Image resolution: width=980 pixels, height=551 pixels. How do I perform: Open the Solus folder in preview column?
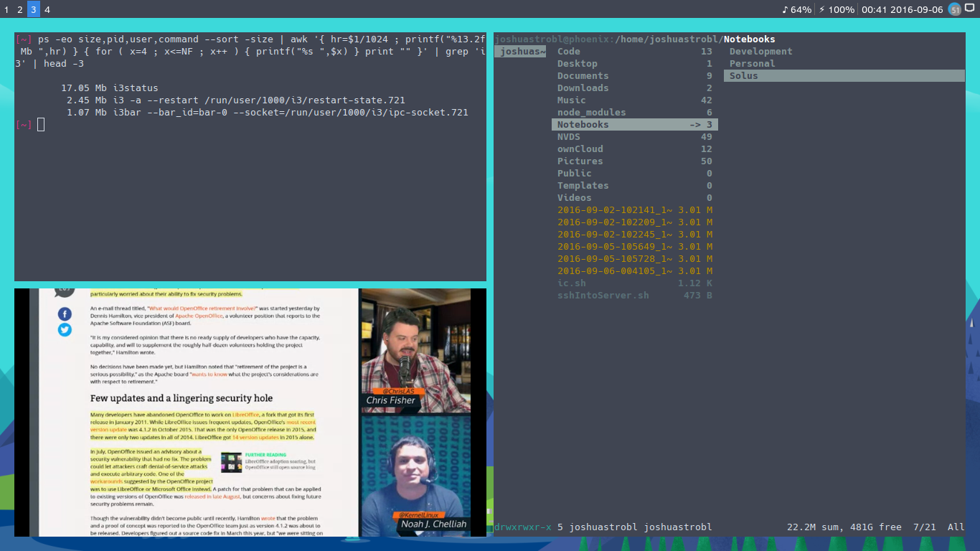[x=744, y=76]
